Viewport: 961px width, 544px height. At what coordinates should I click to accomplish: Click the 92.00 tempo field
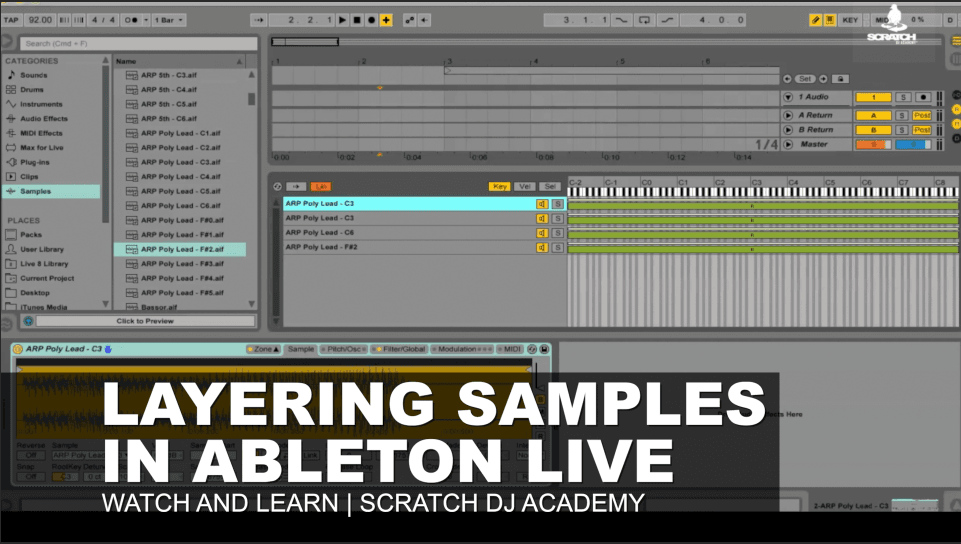coord(40,20)
